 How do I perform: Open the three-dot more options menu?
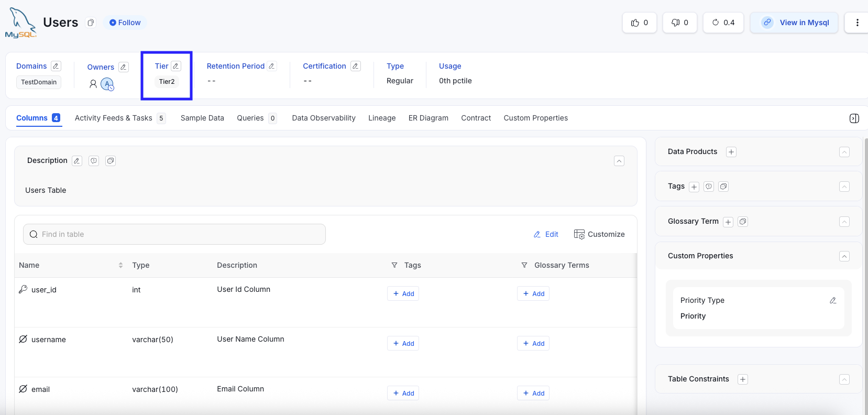pyautogui.click(x=857, y=23)
